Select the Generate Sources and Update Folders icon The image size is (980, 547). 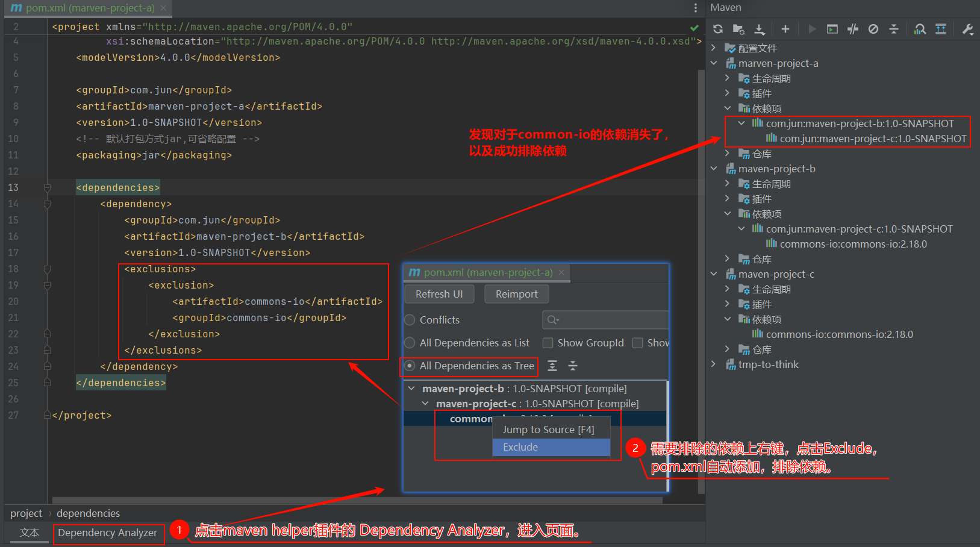(738, 28)
